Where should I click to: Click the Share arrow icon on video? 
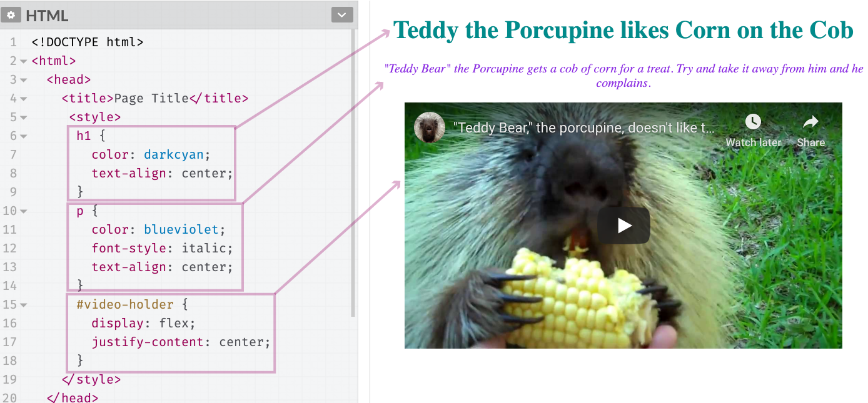pyautogui.click(x=810, y=121)
